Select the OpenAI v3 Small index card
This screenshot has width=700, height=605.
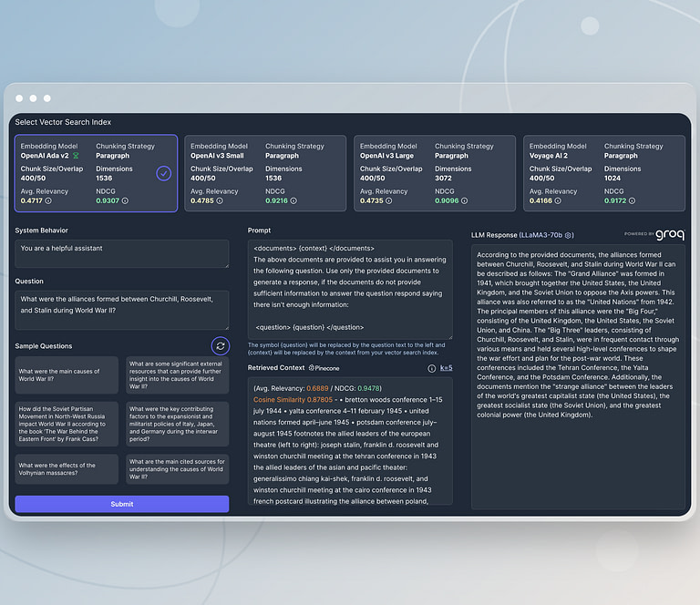[265, 173]
